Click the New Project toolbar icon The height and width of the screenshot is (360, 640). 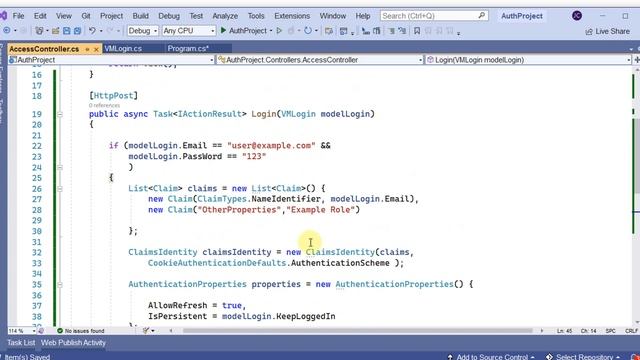click(x=39, y=31)
